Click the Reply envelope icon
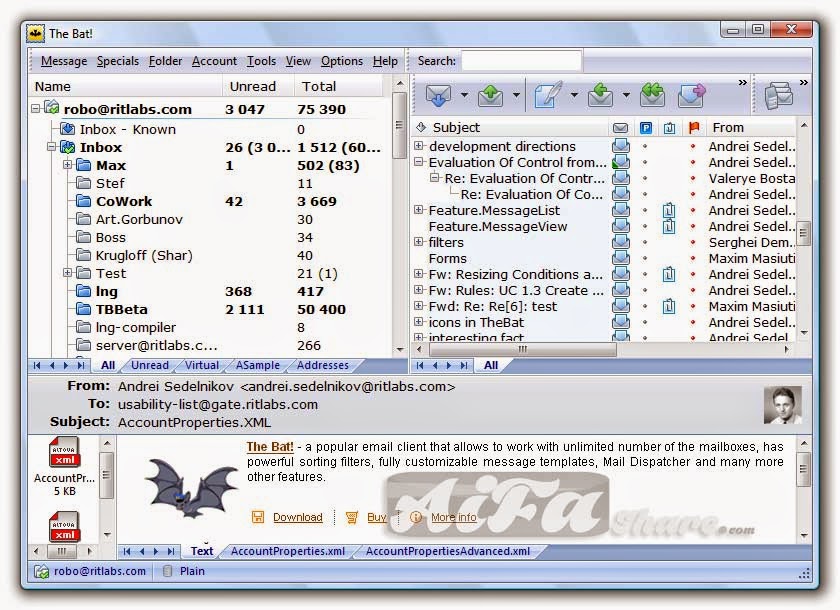 [600, 95]
